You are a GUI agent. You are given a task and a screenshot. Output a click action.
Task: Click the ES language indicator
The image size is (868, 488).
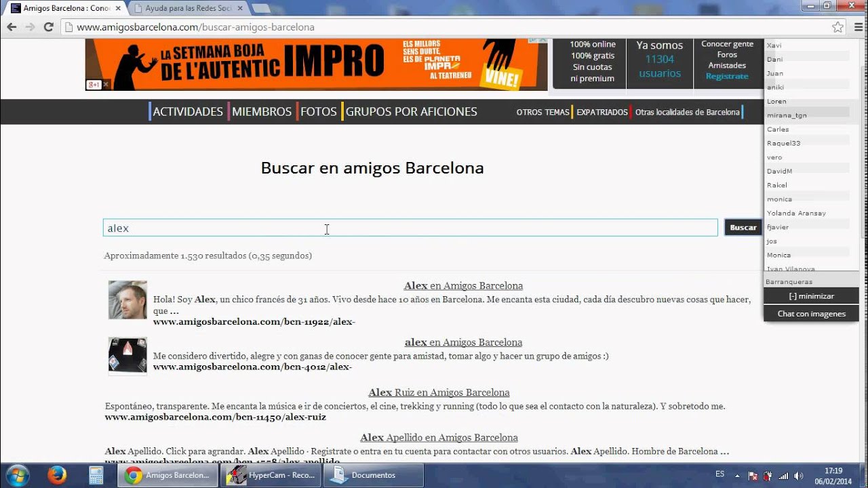719,474
